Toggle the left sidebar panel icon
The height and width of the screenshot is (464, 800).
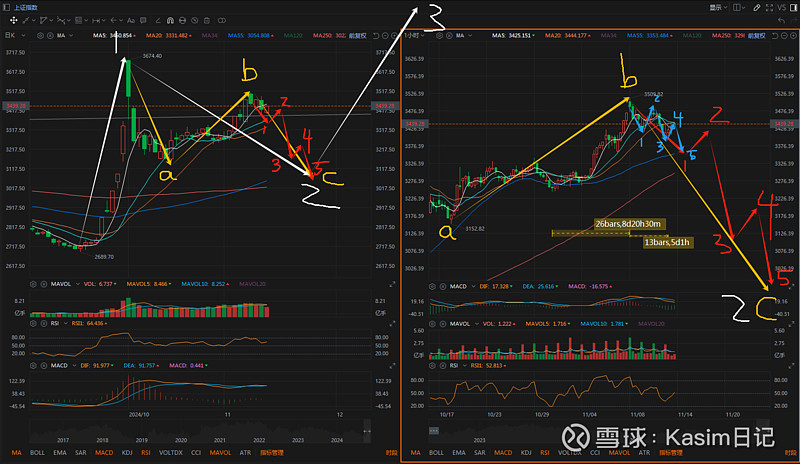click(x=6, y=7)
